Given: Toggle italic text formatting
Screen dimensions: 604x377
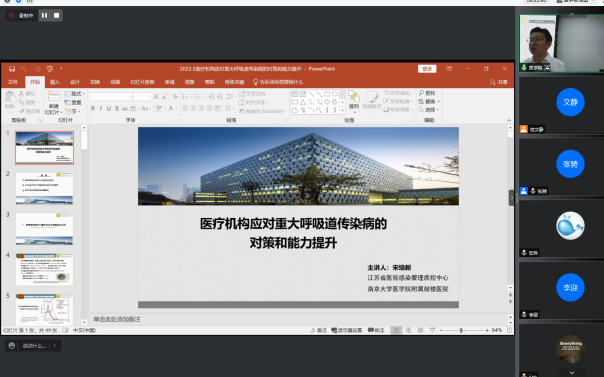Looking at the screenshot, I should coord(101,109).
